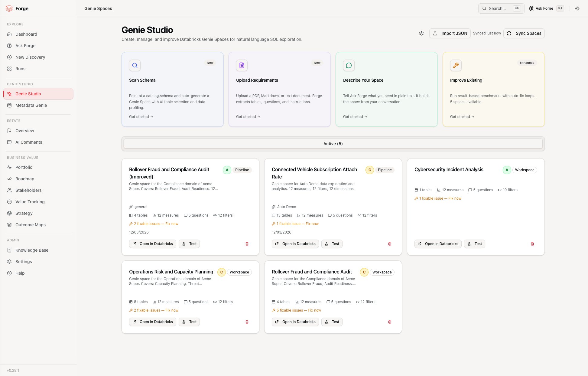Screen dimensions: 588x376
Task: Open Operations Risk and Capacity in Databricks
Action: point(153,322)
